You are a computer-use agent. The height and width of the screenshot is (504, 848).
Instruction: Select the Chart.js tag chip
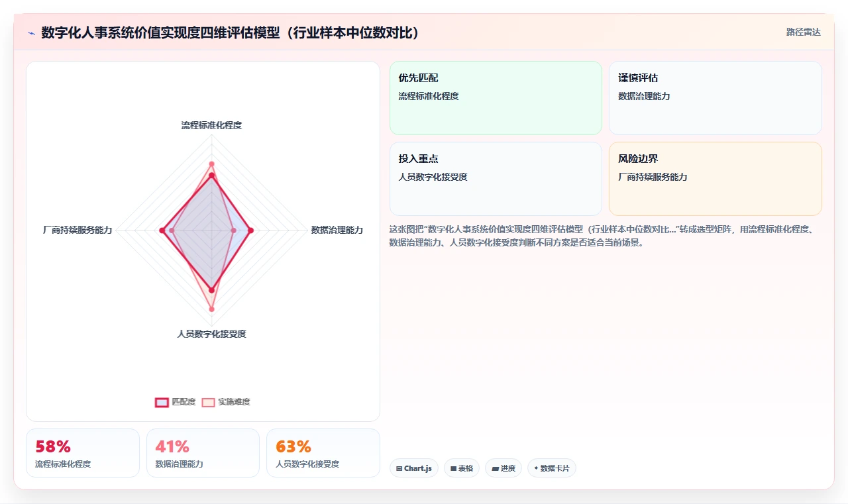pyautogui.click(x=413, y=468)
